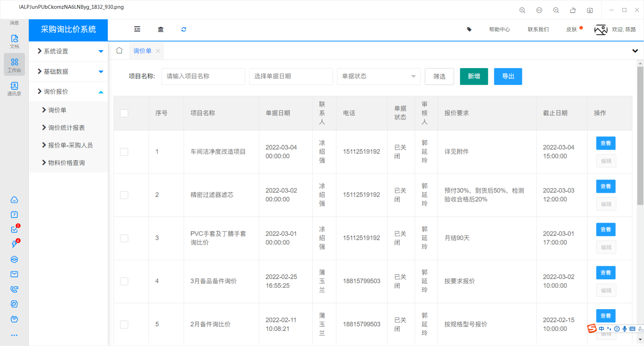Open the tag icon near 帮助中心

469,30
